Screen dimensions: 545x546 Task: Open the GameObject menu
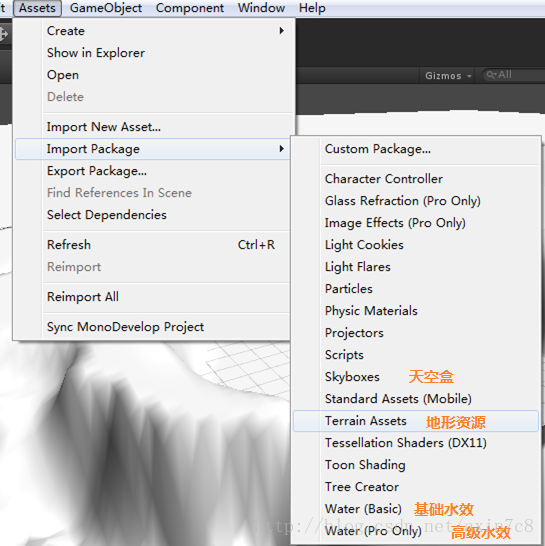106,8
